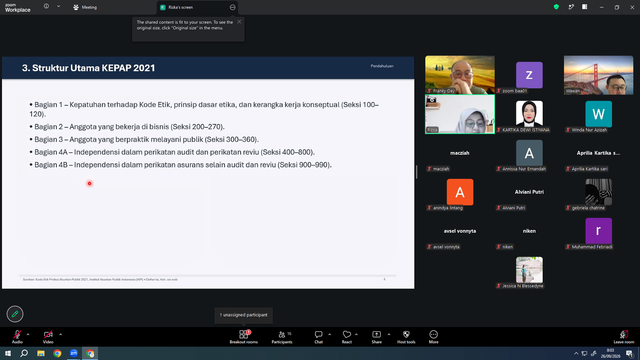Click green encryption shield icon
The image size is (640, 360).
tap(556, 7)
